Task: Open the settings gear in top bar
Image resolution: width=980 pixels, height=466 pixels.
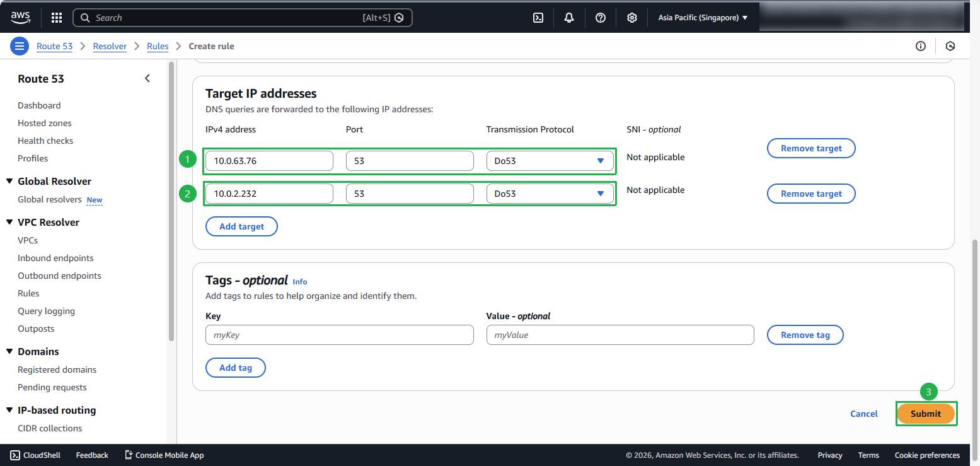Action: tap(632, 18)
